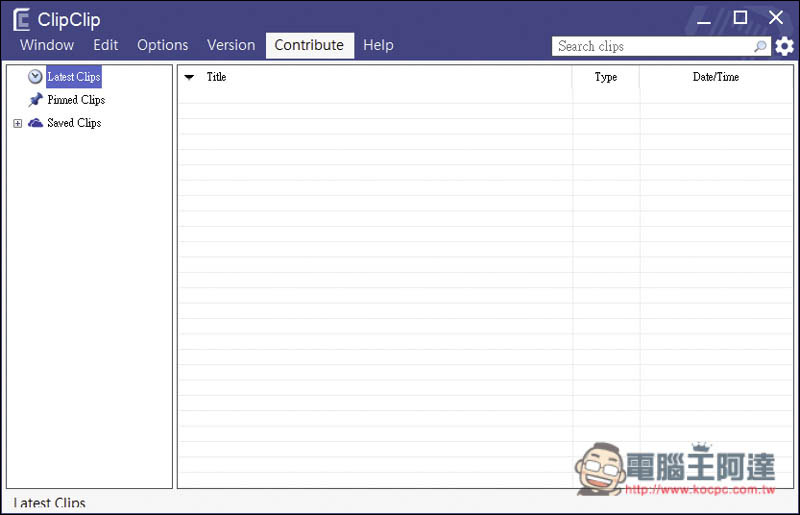This screenshot has height=515, width=800.
Task: Select Latest Clips in sidebar
Action: (74, 77)
